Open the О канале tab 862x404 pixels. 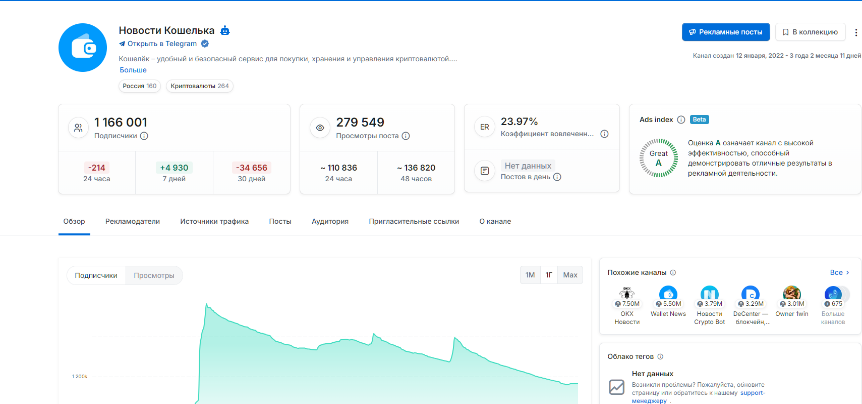495,222
